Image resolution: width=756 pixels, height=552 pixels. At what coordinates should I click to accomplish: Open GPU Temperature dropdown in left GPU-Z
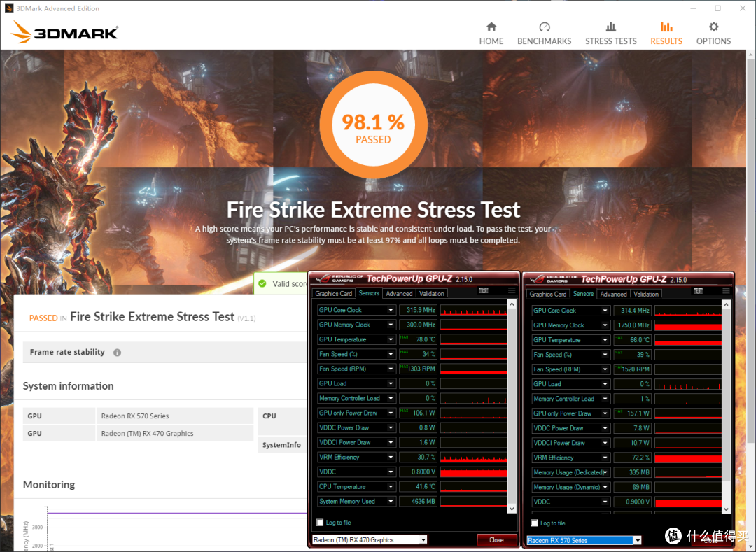pyautogui.click(x=391, y=339)
